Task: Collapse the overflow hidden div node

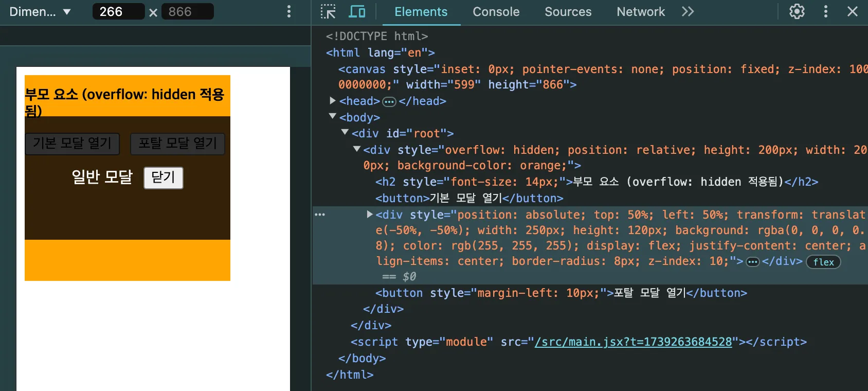Action: click(357, 149)
